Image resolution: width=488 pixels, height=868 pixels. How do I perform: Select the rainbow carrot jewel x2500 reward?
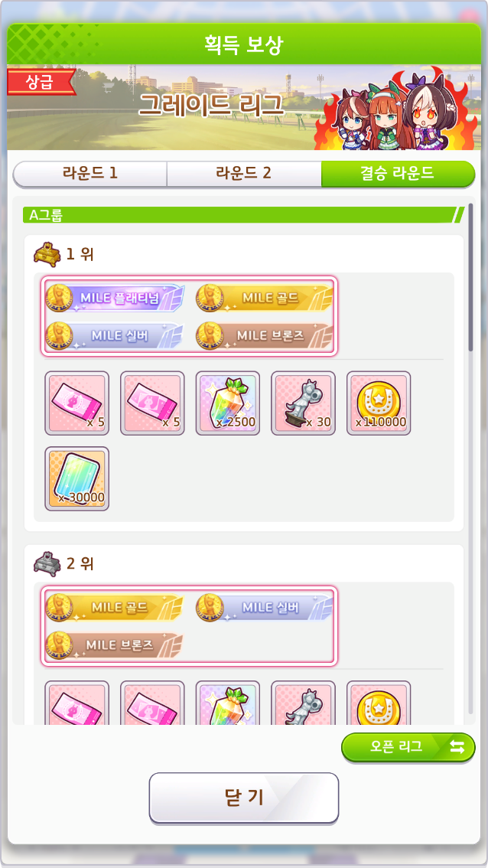(x=227, y=403)
